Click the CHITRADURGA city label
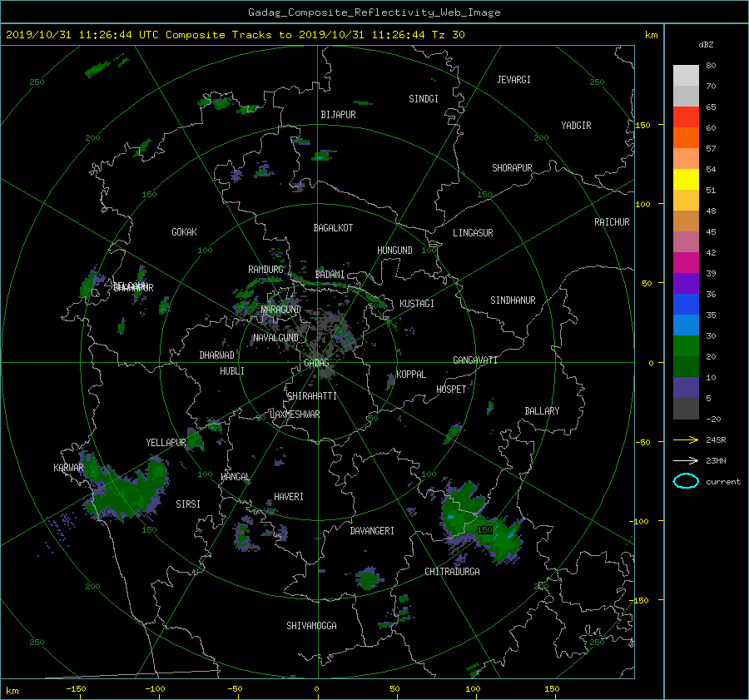Screen dimensions: 749x700 point(452,572)
